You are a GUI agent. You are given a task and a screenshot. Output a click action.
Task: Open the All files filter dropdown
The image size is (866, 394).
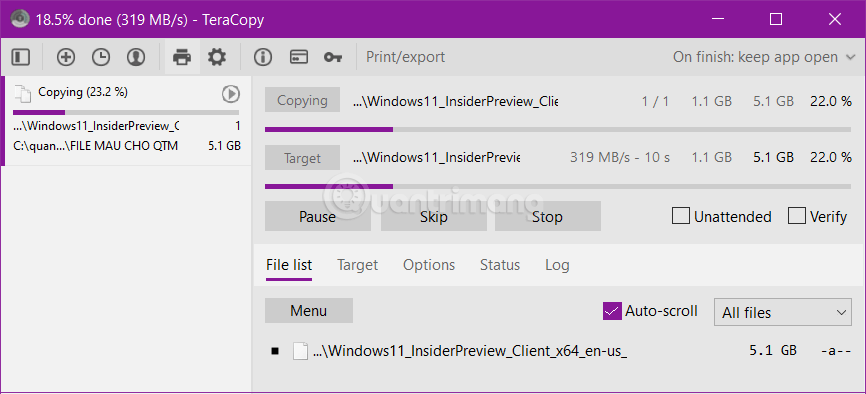[783, 313]
